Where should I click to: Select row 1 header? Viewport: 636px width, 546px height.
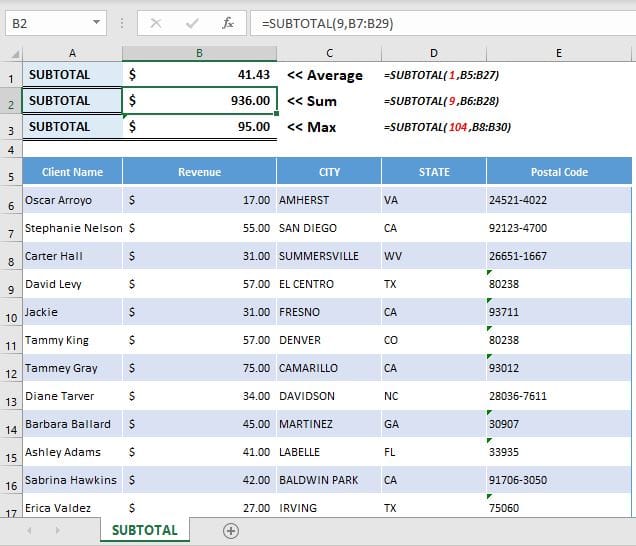pos(11,75)
